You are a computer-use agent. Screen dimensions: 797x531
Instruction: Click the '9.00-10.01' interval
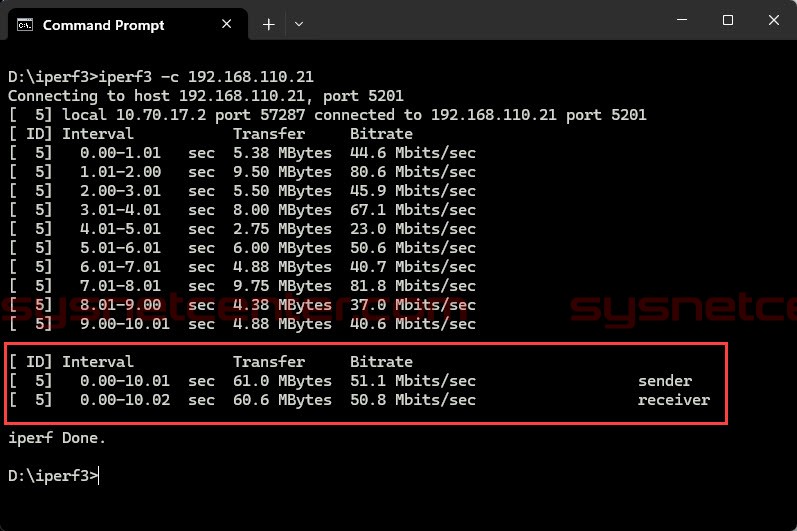(x=125, y=324)
